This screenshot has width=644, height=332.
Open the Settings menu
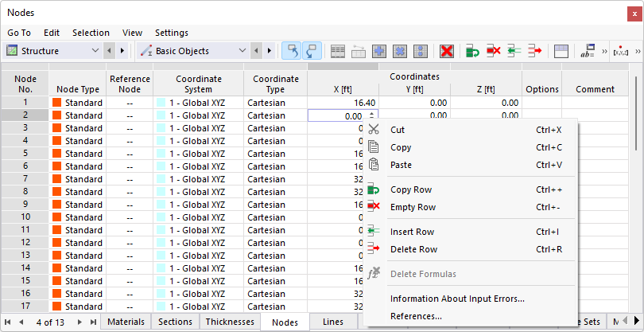[x=172, y=33]
